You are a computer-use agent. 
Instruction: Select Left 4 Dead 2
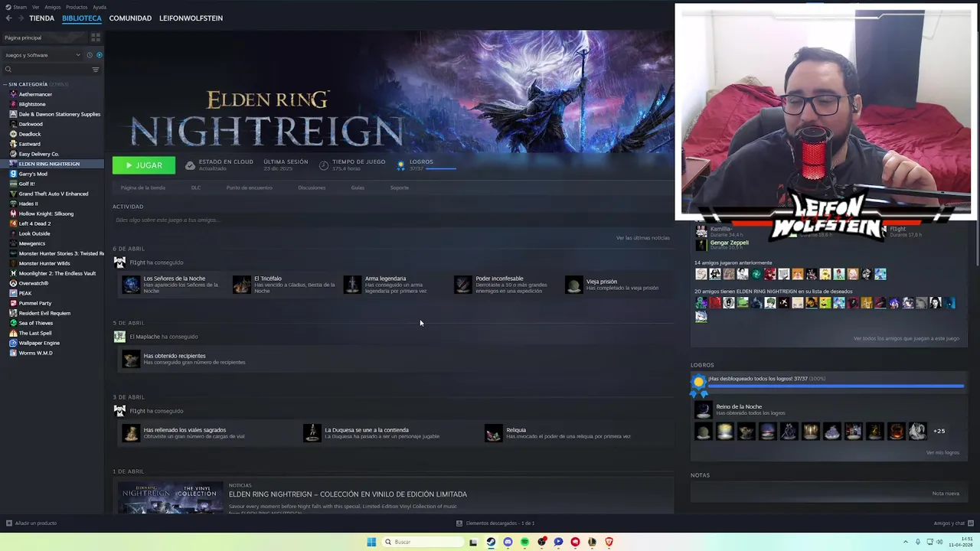tap(34, 223)
